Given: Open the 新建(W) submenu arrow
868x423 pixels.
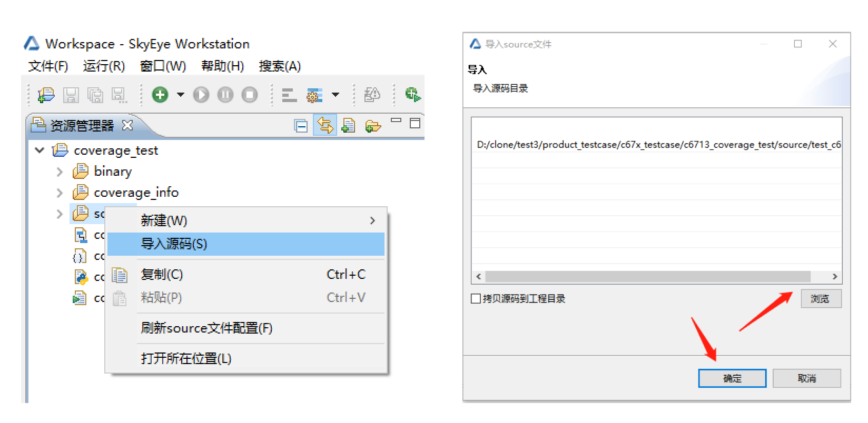Looking at the screenshot, I should click(372, 220).
